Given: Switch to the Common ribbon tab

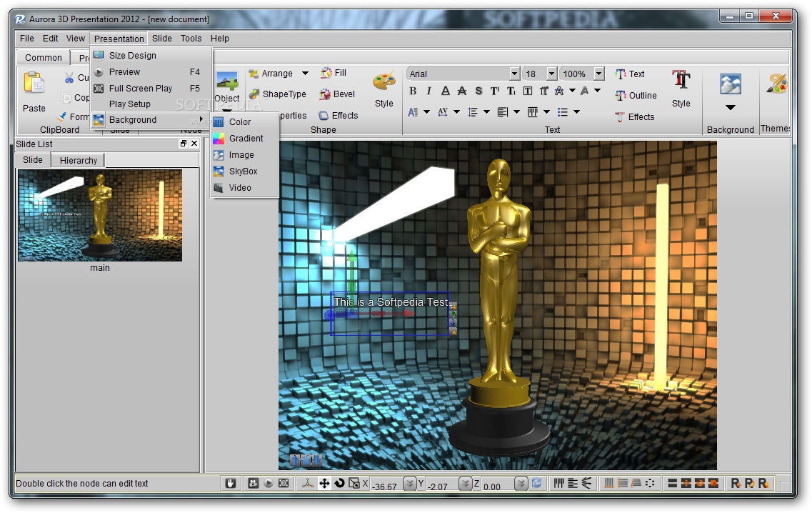Looking at the screenshot, I should click(x=44, y=58).
